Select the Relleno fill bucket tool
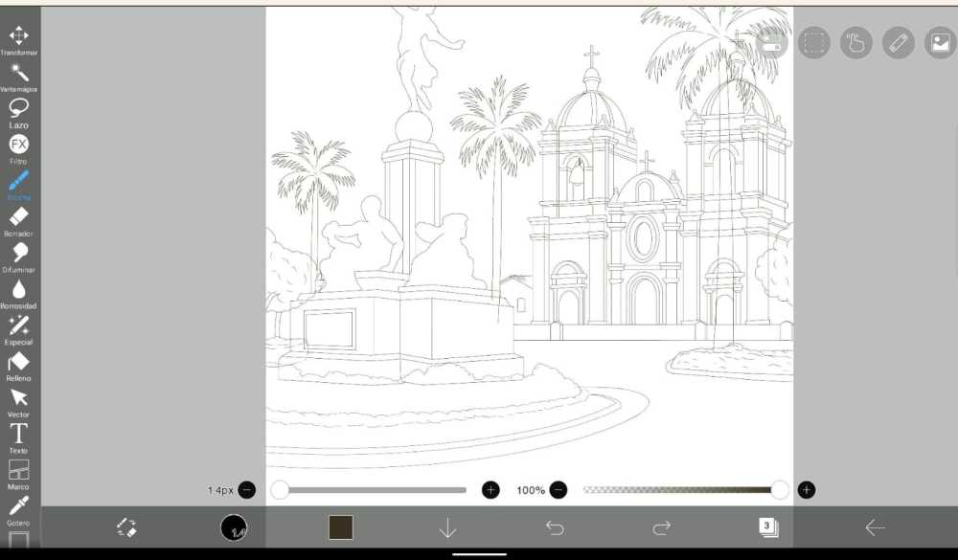958x560 pixels. [19, 366]
